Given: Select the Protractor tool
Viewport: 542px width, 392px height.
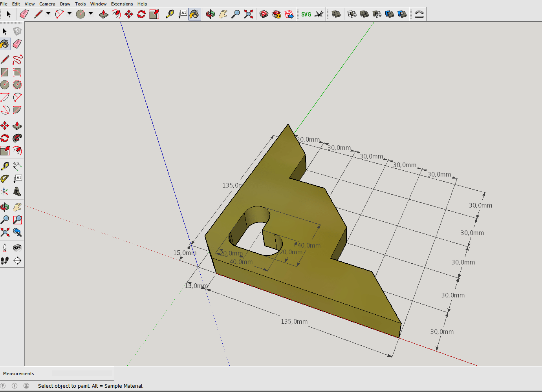Looking at the screenshot, I should [5, 179].
